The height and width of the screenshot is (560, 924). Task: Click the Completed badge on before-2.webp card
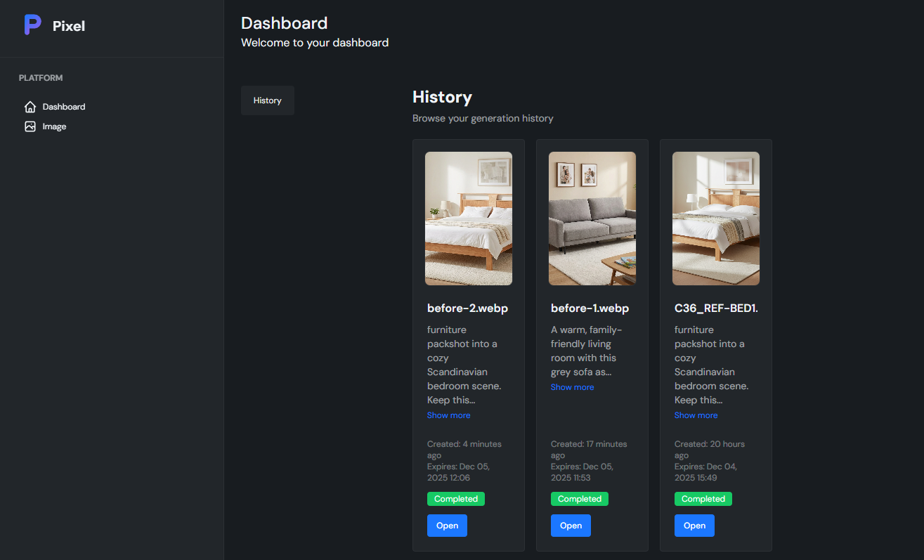455,498
